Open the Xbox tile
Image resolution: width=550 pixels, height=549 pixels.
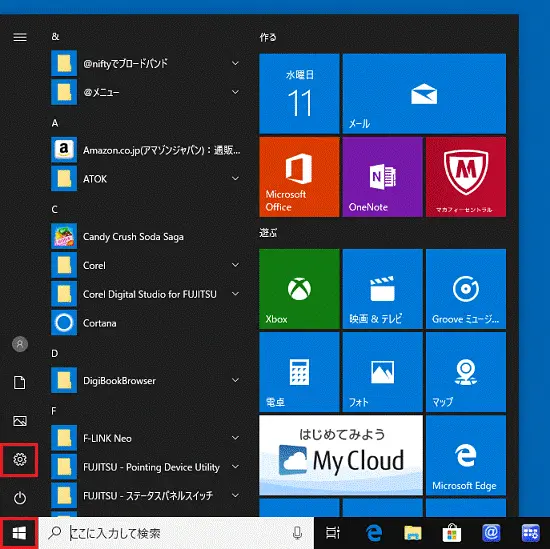(x=299, y=289)
